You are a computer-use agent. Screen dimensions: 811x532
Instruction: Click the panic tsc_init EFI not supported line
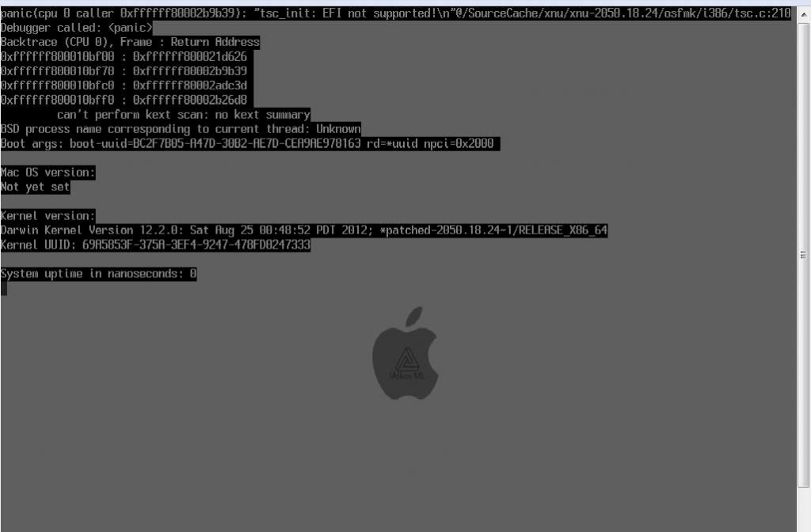coord(396,13)
